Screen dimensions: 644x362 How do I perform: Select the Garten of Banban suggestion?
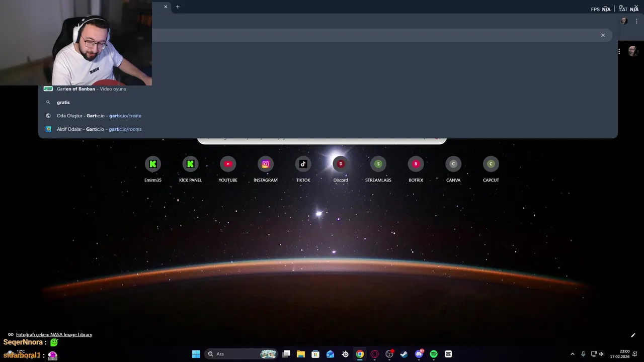click(x=328, y=89)
